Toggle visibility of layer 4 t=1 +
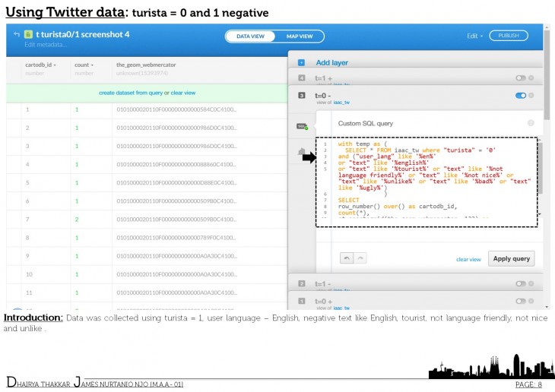 [520, 78]
